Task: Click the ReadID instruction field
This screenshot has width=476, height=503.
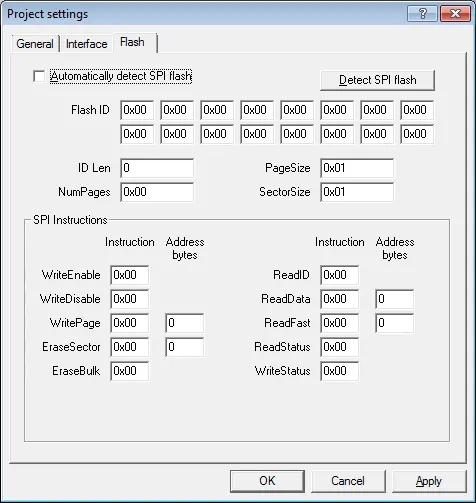Action: coord(340,275)
